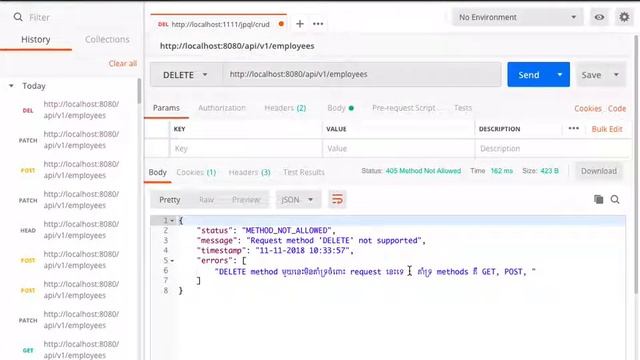Click the Save button
The width and height of the screenshot is (640, 360).
591,75
